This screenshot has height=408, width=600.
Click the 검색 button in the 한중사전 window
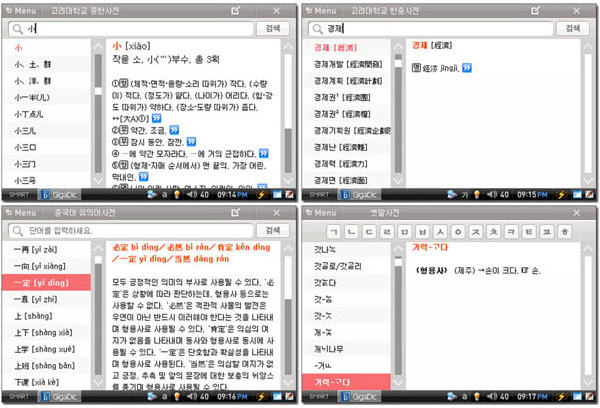tap(572, 28)
